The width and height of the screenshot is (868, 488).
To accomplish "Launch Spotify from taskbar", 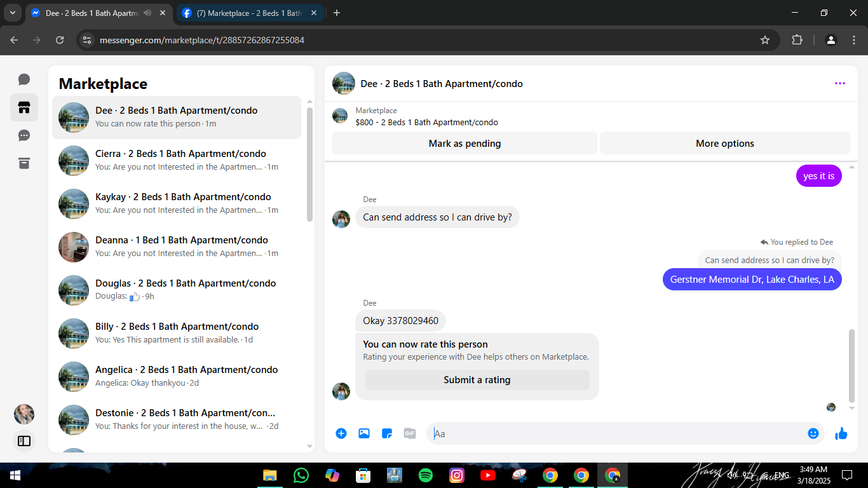I will click(x=426, y=475).
